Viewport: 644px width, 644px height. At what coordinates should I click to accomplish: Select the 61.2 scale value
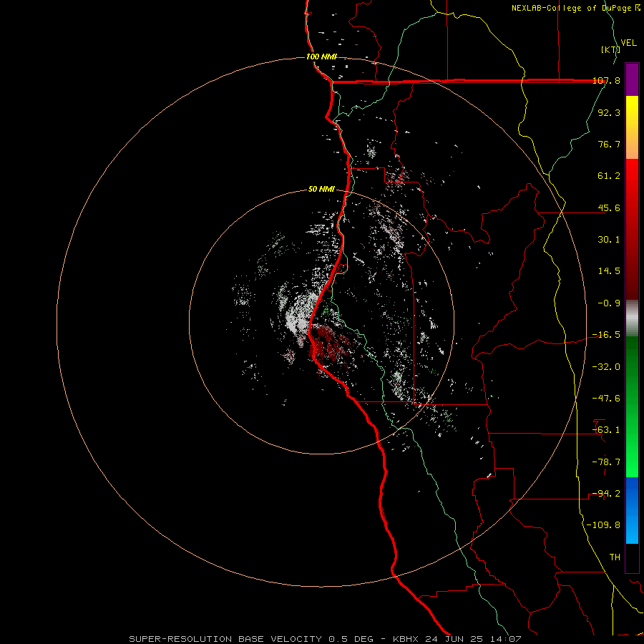tap(609, 176)
